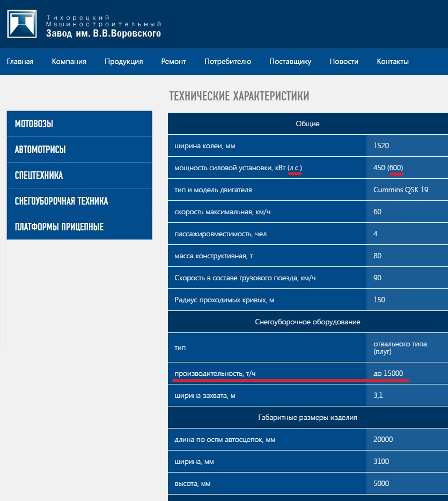Click the factory name text in the header
This screenshot has height=501, width=448.
click(103, 27)
